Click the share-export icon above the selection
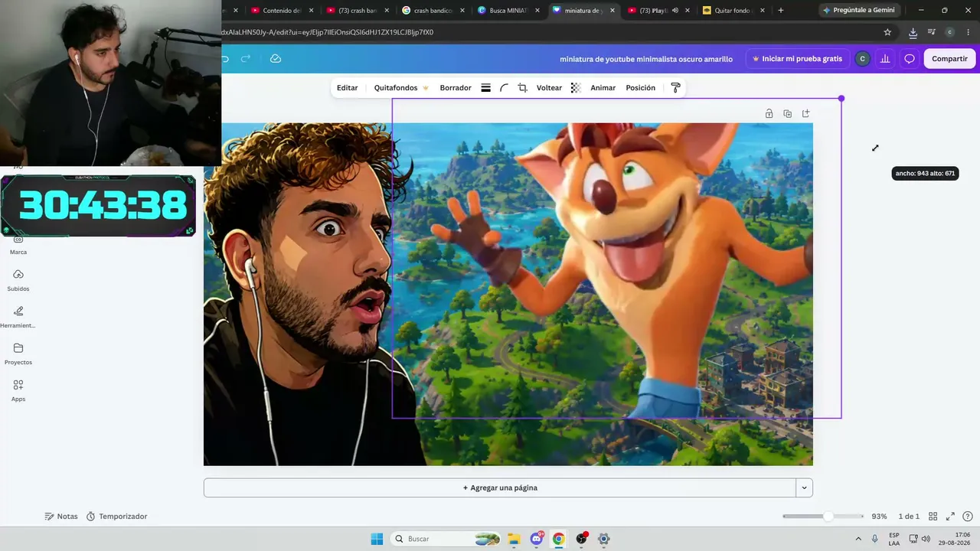980x551 pixels. click(x=805, y=114)
